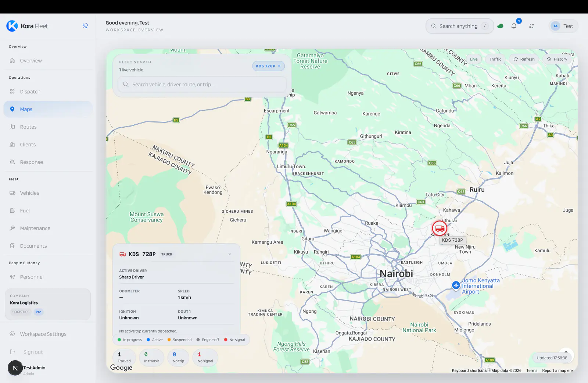The image size is (588, 383).
Task: Click the Documents icon in sidebar
Action: (12, 246)
